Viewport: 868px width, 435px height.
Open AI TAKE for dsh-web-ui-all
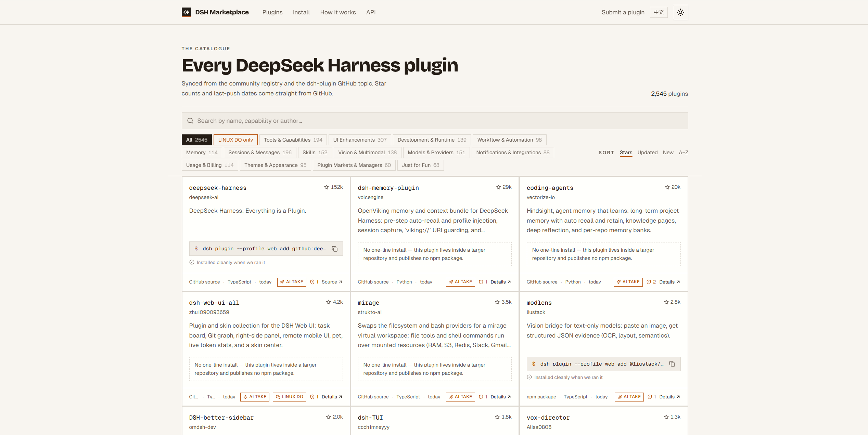pos(255,397)
